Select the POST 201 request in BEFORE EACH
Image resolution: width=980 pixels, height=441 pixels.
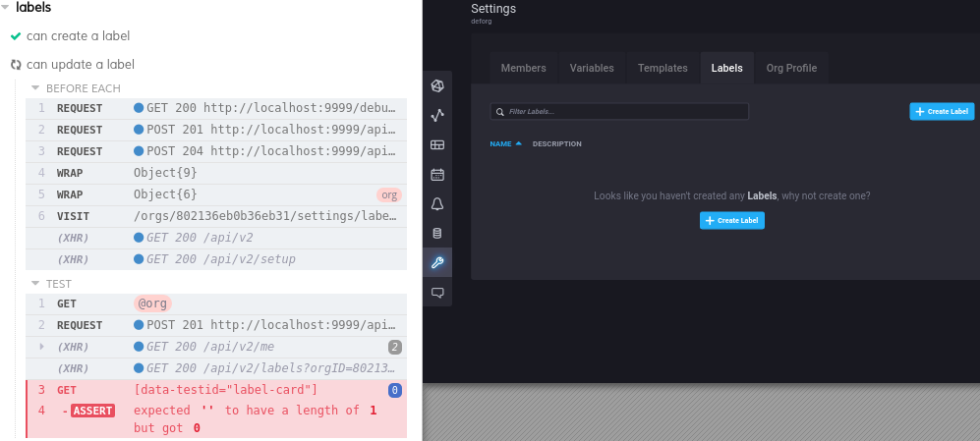pos(216,130)
